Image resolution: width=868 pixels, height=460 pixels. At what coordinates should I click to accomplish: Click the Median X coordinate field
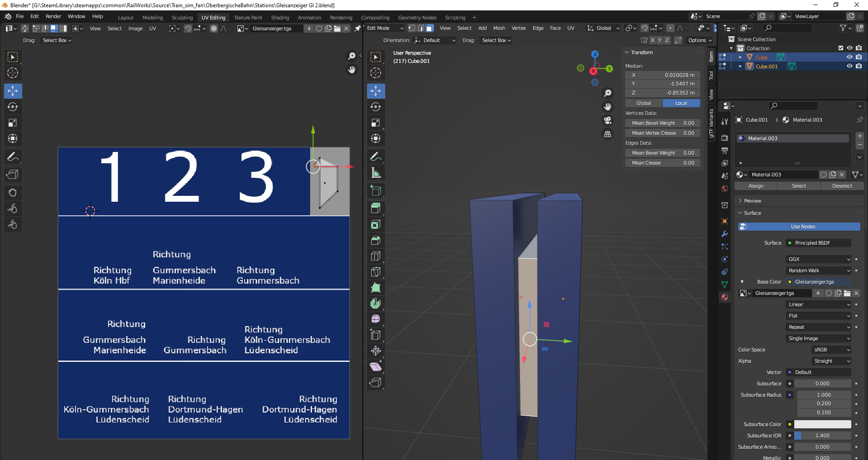click(x=663, y=75)
